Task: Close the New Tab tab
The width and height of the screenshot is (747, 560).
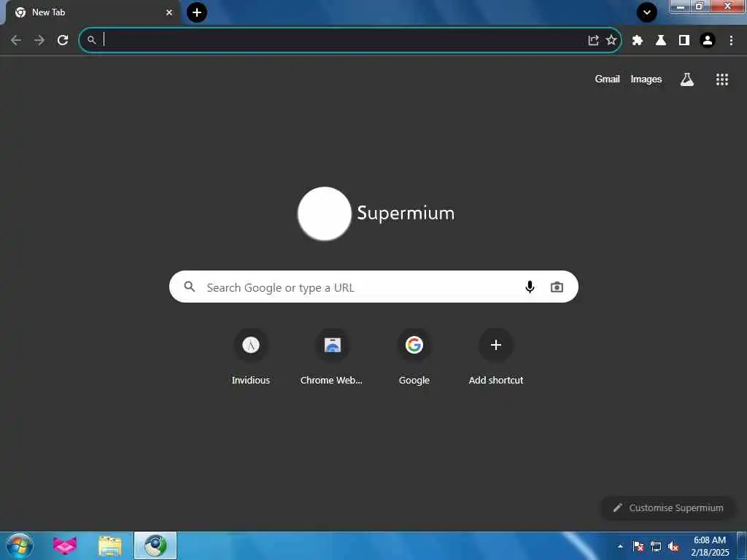Action: tap(169, 12)
